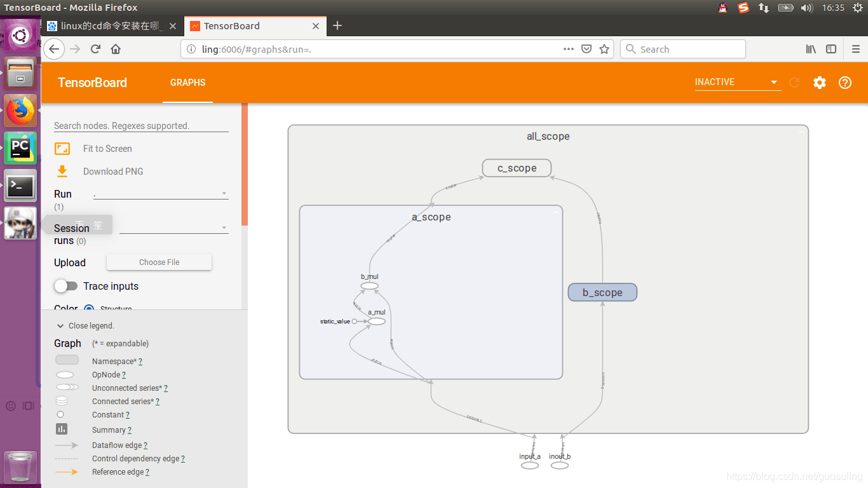868x488 pixels.
Task: Open the Trash in the dock
Action: [20, 467]
